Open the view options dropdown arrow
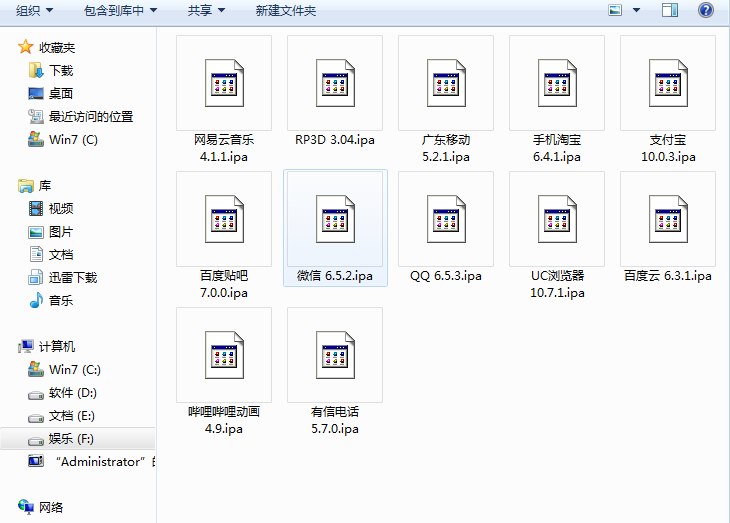 click(636, 10)
